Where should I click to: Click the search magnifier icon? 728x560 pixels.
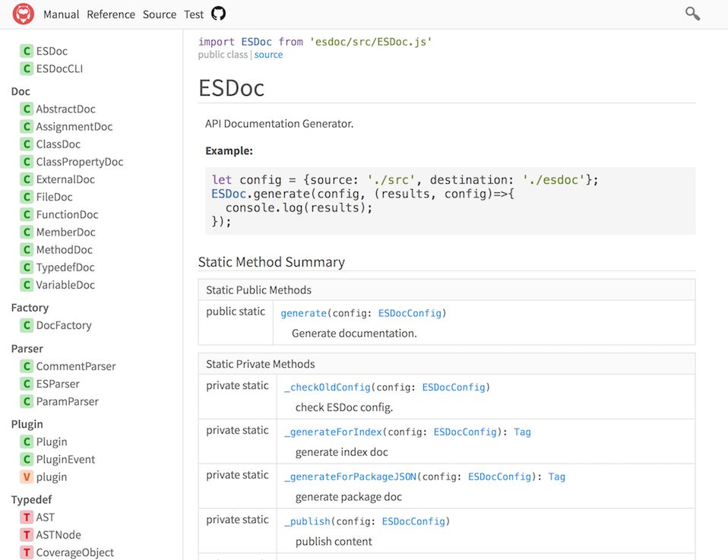[692, 13]
